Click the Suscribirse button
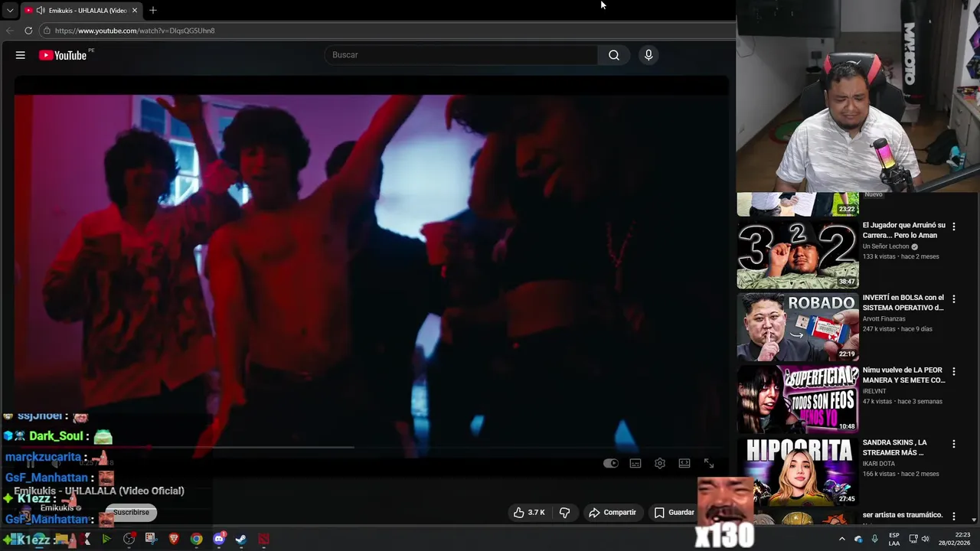Image resolution: width=980 pixels, height=551 pixels. pos(131,513)
